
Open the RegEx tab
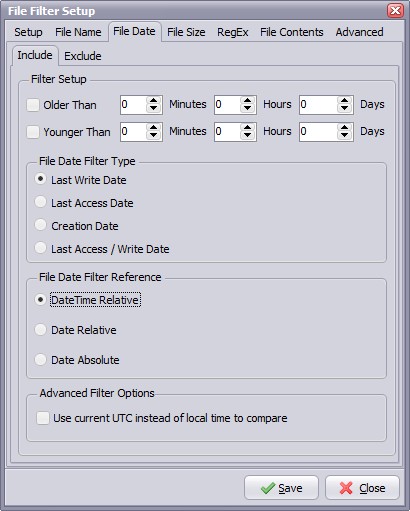[x=233, y=32]
